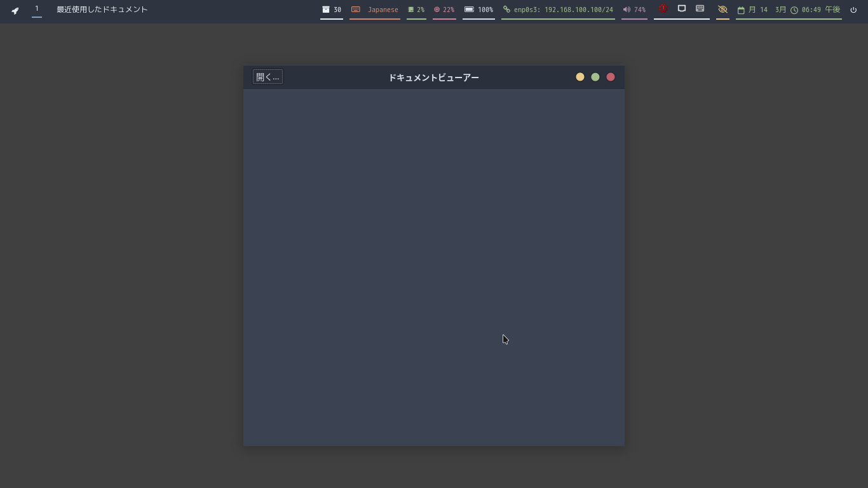Click the 最近使用したドキュメント window title
Image resolution: width=868 pixels, height=488 pixels.
coord(102,10)
